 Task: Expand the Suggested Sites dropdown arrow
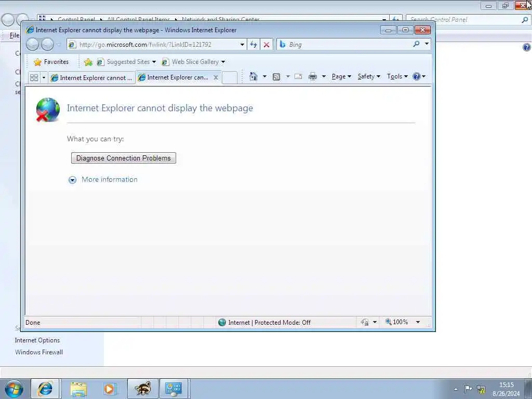tap(154, 62)
